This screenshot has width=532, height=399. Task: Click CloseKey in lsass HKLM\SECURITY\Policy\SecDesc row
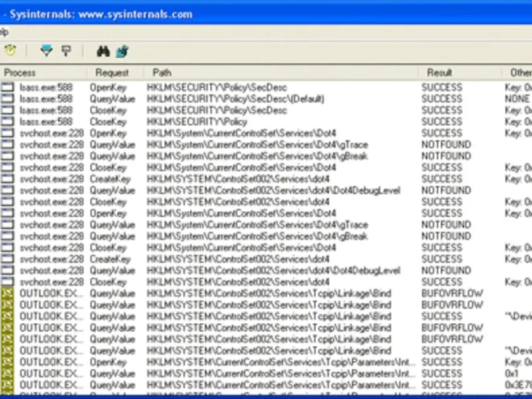click(108, 110)
